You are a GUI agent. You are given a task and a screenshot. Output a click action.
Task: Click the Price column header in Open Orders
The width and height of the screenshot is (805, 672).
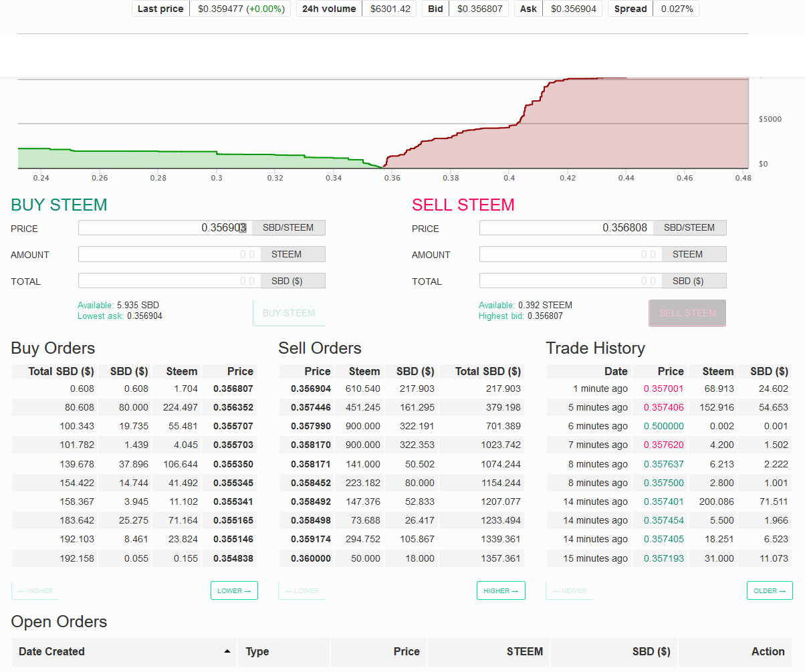tap(378, 651)
